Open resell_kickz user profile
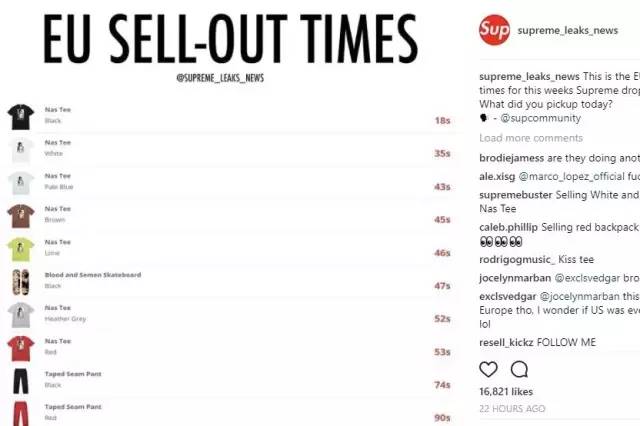This screenshot has width=640, height=426. 506,342
